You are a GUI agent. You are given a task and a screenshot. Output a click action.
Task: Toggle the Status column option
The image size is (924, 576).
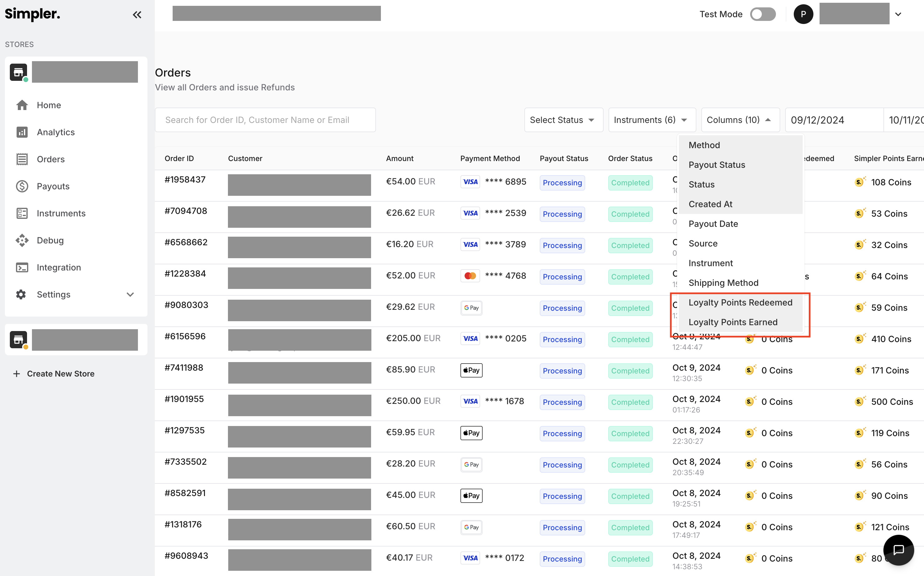[741, 184]
